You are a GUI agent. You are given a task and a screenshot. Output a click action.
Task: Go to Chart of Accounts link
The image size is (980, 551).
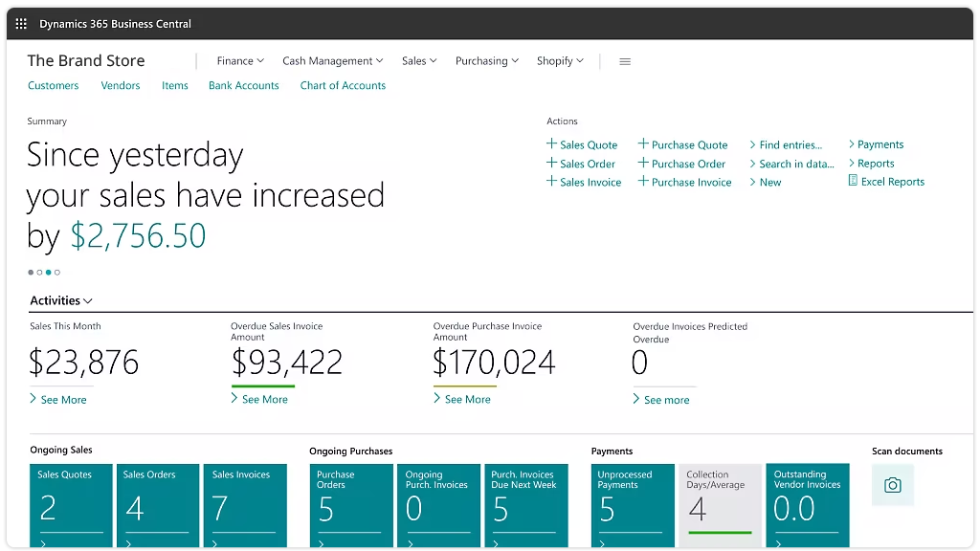pos(343,85)
